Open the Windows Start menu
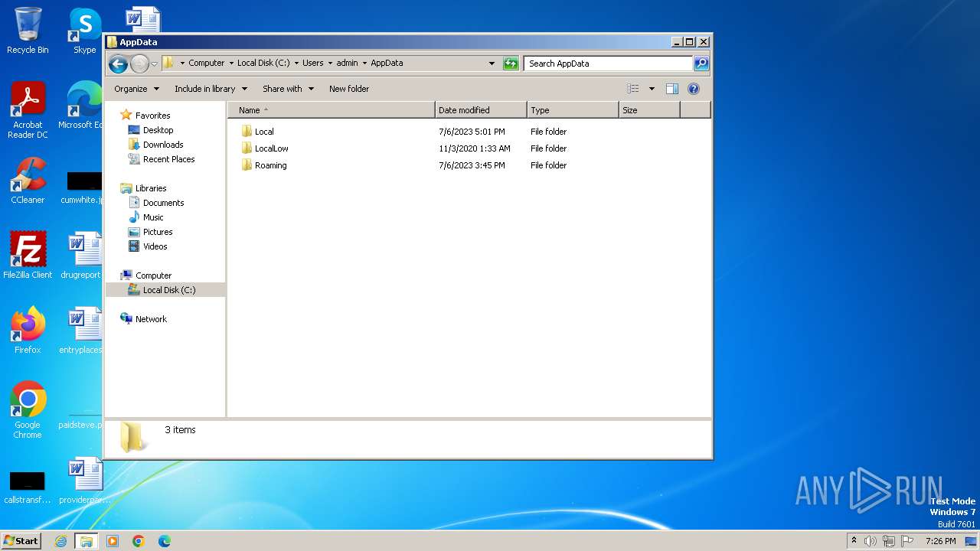 [x=21, y=540]
